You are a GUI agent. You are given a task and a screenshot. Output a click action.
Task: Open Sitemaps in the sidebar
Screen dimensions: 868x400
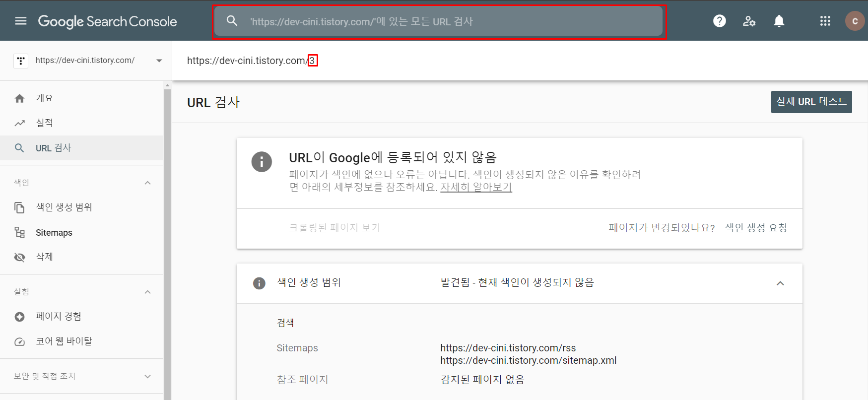click(82, 232)
